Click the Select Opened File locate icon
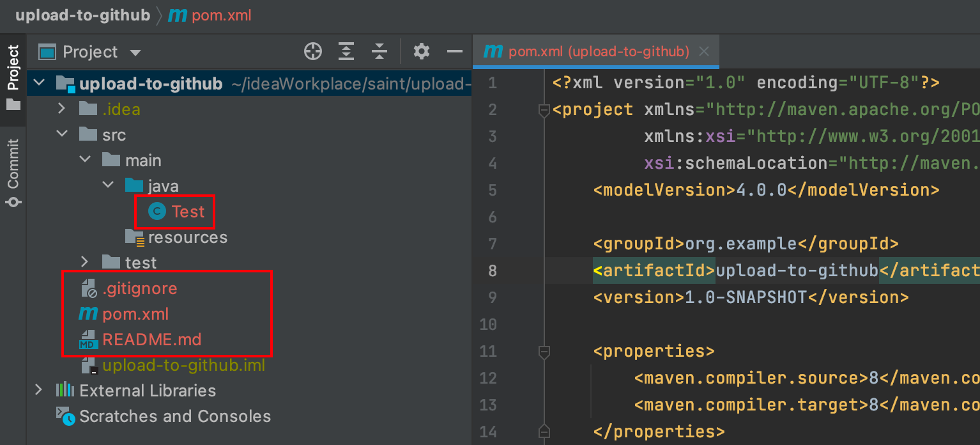980x445 pixels. pyautogui.click(x=313, y=52)
